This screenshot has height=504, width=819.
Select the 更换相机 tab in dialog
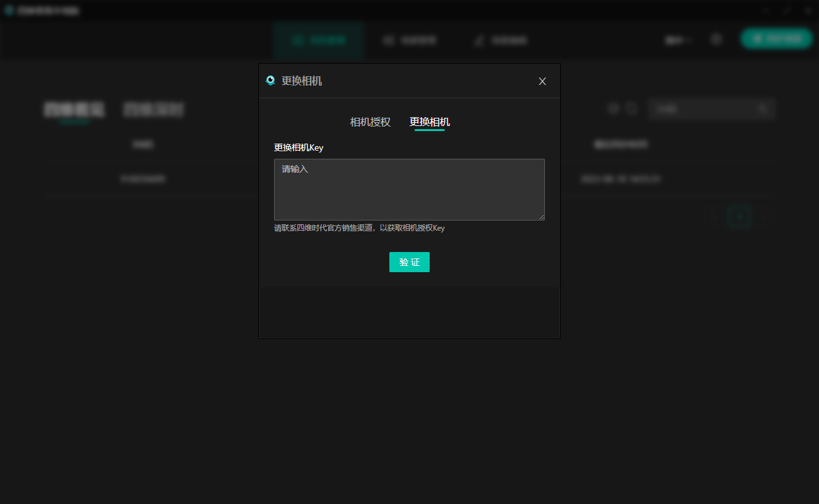430,122
